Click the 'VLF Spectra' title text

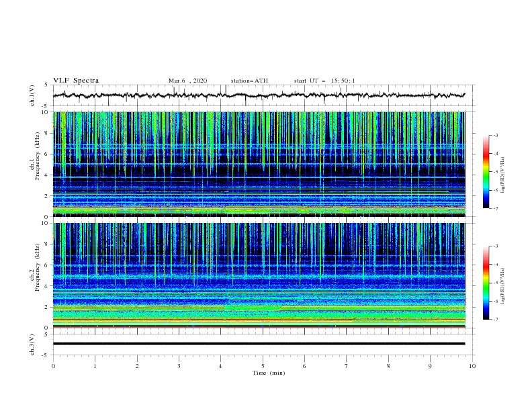(76, 81)
